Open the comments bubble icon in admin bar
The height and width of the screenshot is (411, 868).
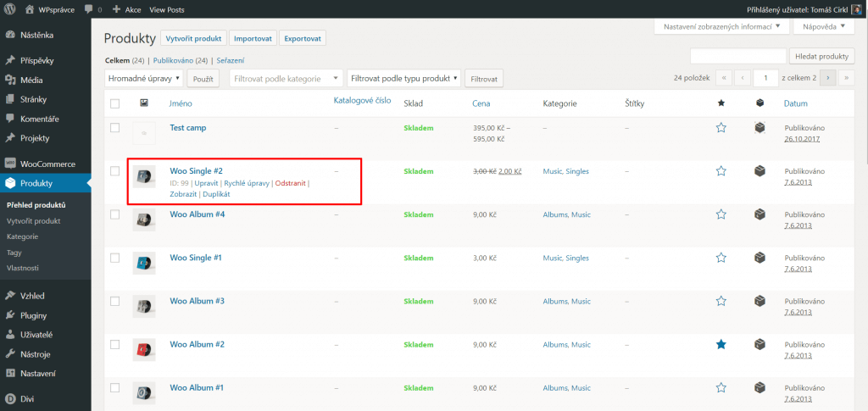click(x=88, y=9)
